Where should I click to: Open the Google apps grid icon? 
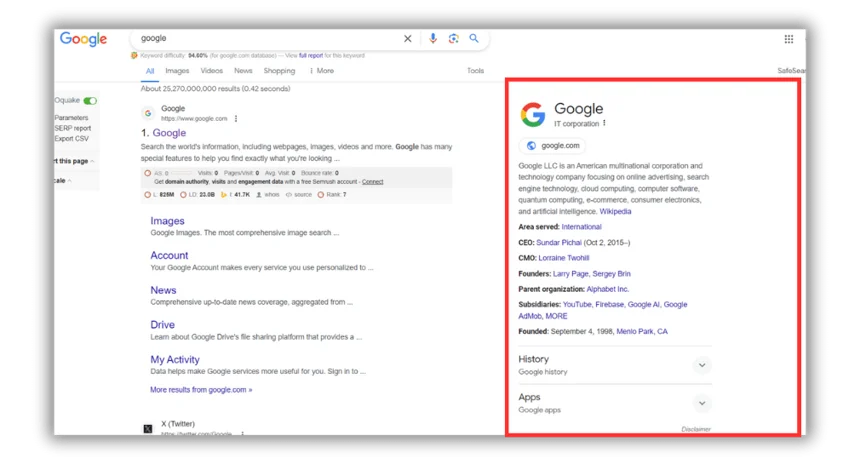coord(789,39)
